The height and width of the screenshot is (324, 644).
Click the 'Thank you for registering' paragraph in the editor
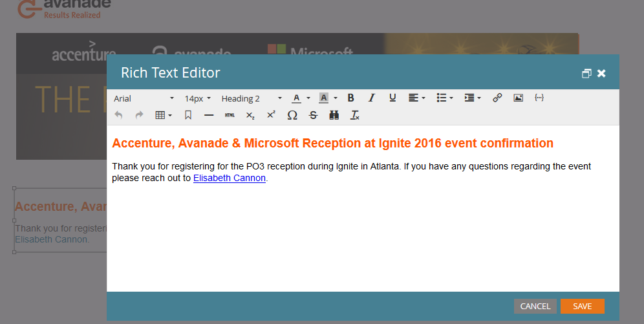click(x=351, y=172)
